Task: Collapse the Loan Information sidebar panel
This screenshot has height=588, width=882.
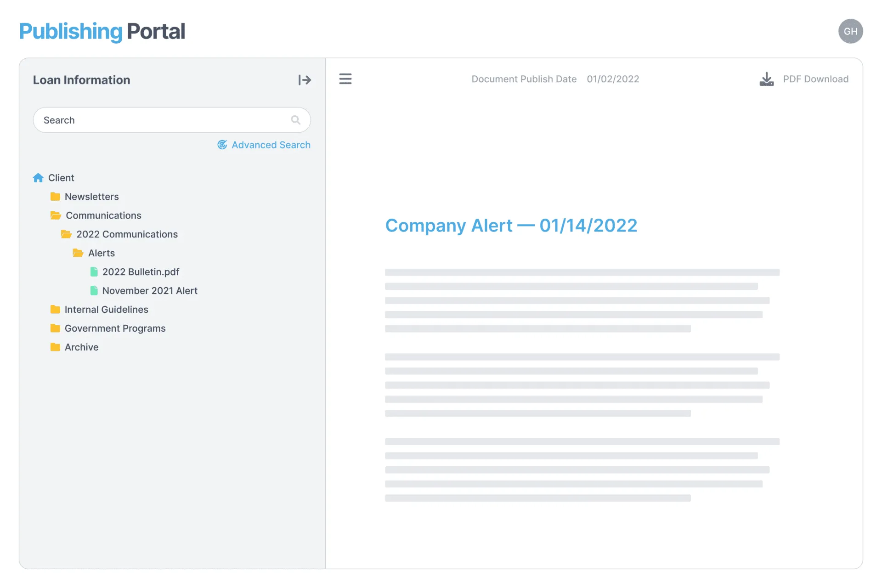Action: [x=305, y=80]
